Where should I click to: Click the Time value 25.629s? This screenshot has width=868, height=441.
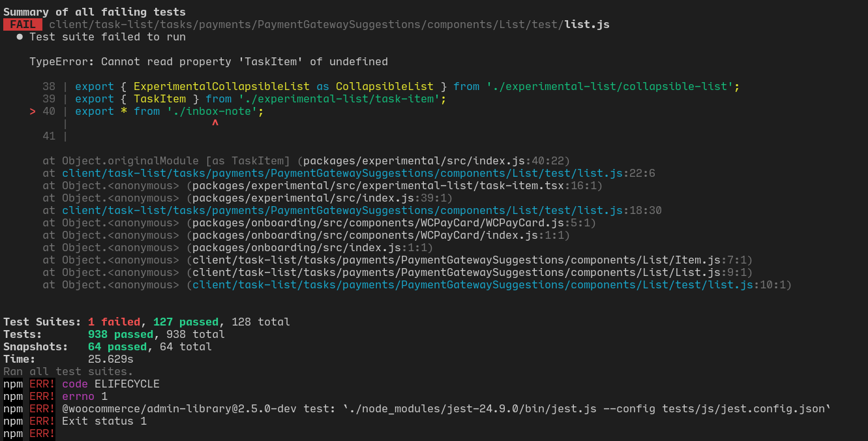111,359
